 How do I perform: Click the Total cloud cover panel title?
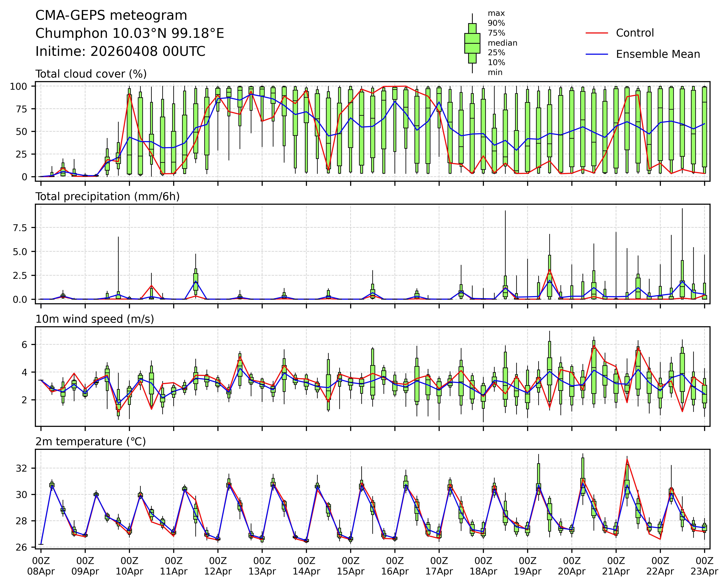(x=91, y=74)
